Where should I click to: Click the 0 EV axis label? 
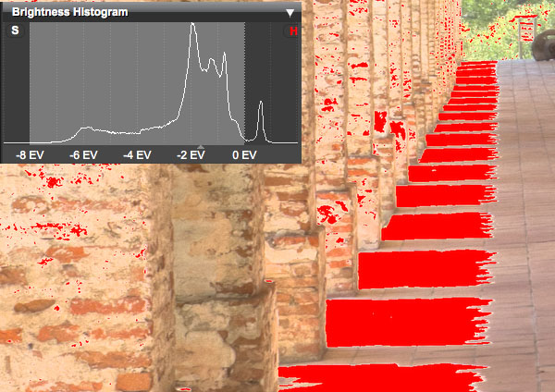coord(244,155)
